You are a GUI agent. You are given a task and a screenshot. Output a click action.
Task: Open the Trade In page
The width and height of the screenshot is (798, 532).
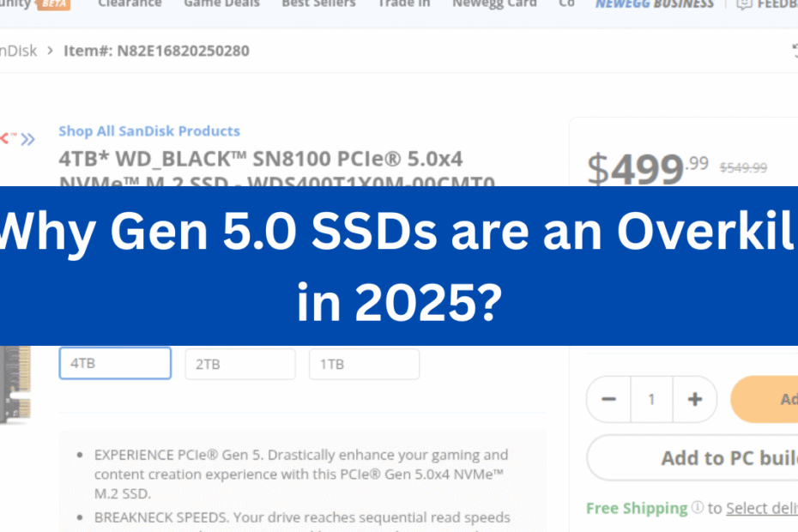404,3
